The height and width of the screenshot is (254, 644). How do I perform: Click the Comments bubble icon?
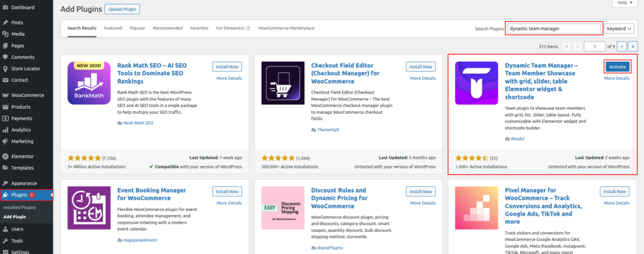click(5, 57)
